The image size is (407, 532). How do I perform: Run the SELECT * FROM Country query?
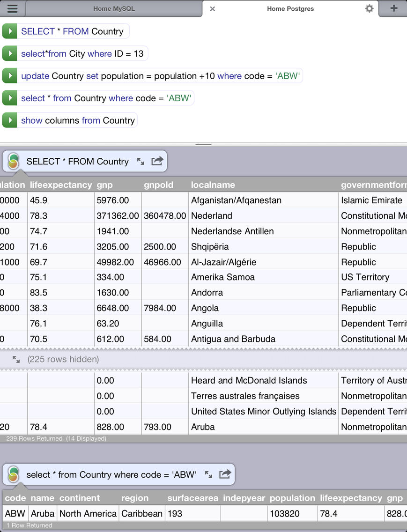coord(9,31)
